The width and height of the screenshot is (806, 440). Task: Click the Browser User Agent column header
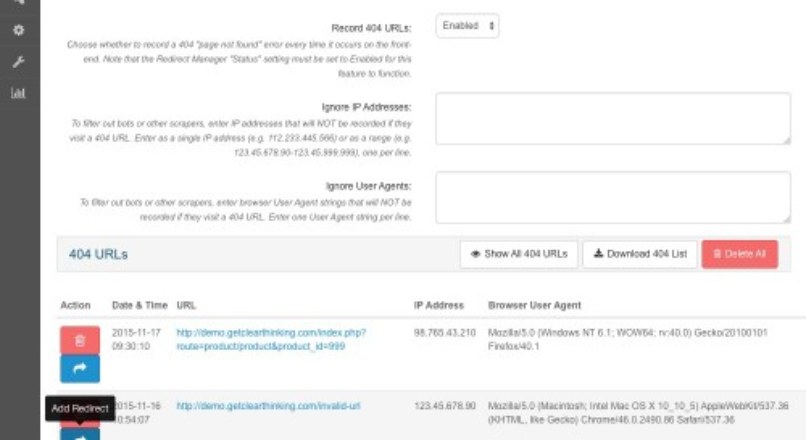(x=534, y=305)
